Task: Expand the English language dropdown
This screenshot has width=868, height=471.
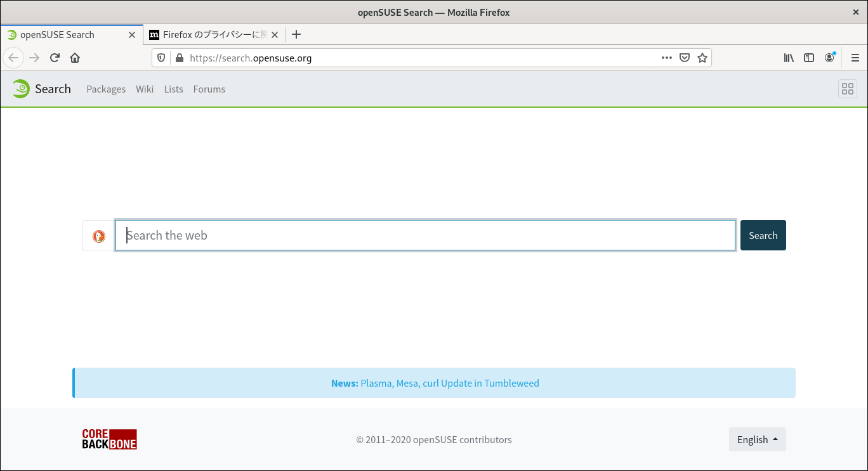Action: click(758, 439)
